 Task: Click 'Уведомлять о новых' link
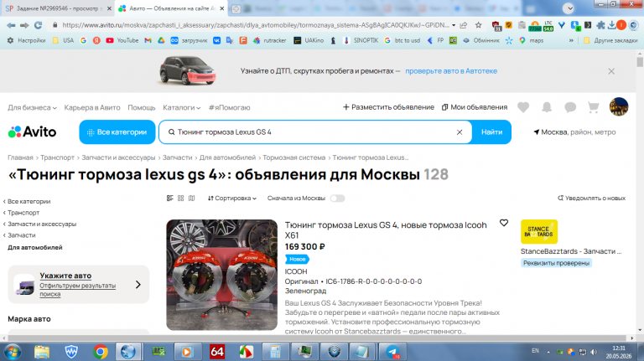(x=591, y=199)
